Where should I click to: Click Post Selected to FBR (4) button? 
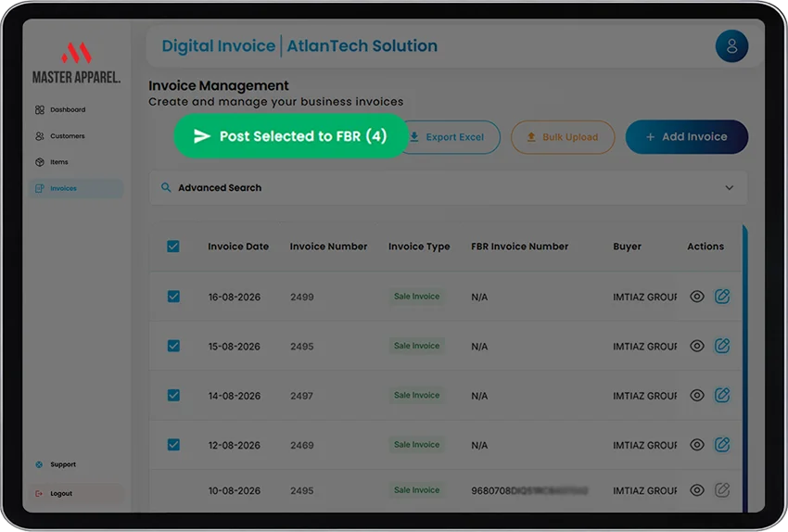click(291, 136)
